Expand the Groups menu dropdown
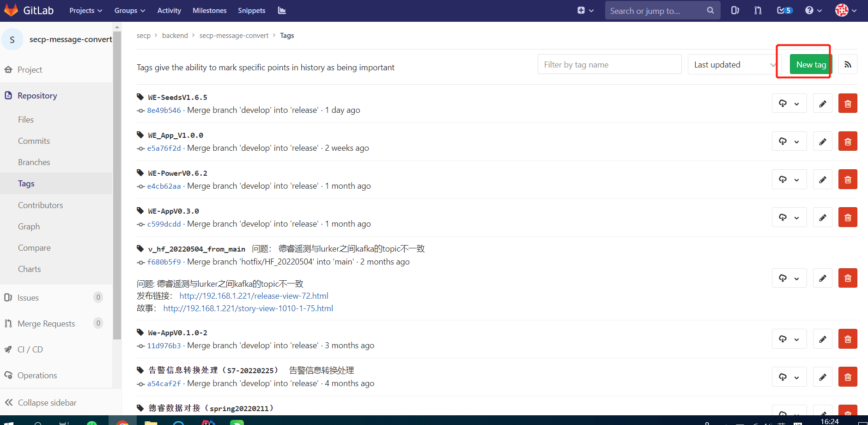This screenshot has width=868, height=425. tap(130, 10)
